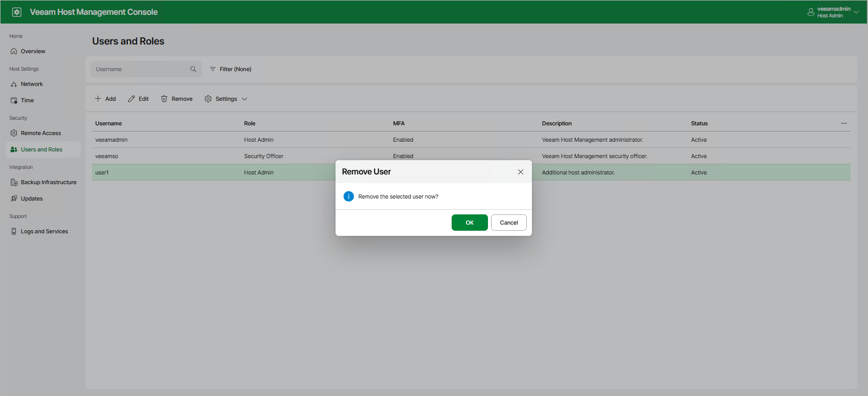Click the Updates icon in sidebar
Screen dimensions: 868x396
click(x=14, y=199)
